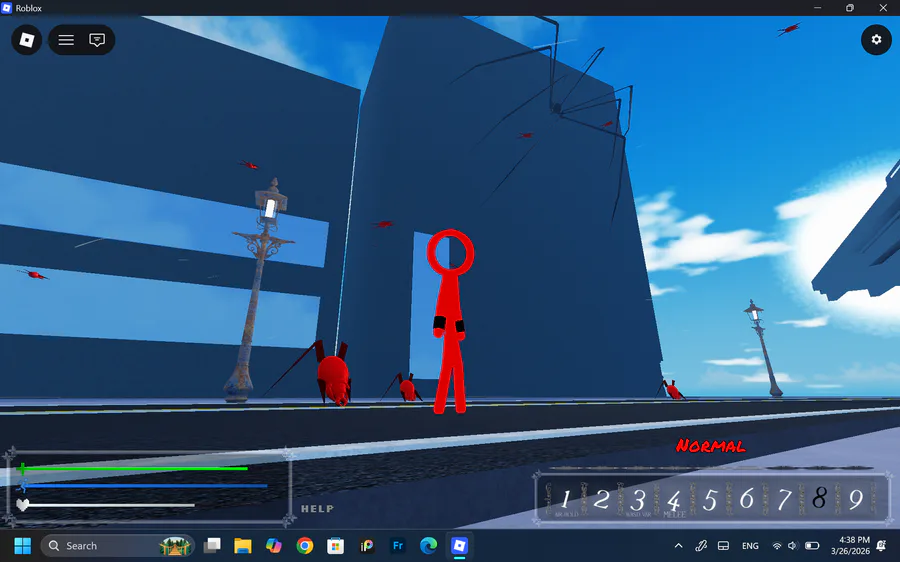Select hotbar slot 5
The height and width of the screenshot is (562, 900).
[711, 499]
